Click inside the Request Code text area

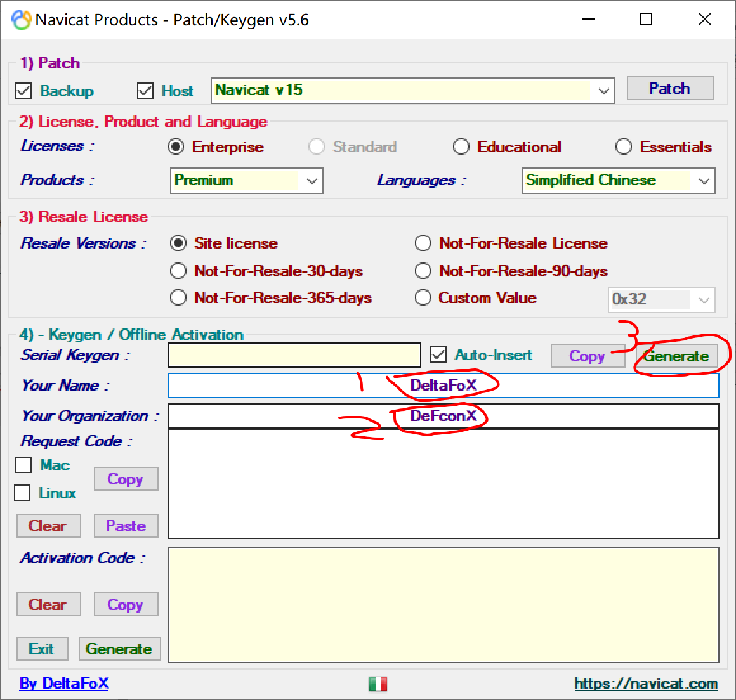click(x=443, y=484)
